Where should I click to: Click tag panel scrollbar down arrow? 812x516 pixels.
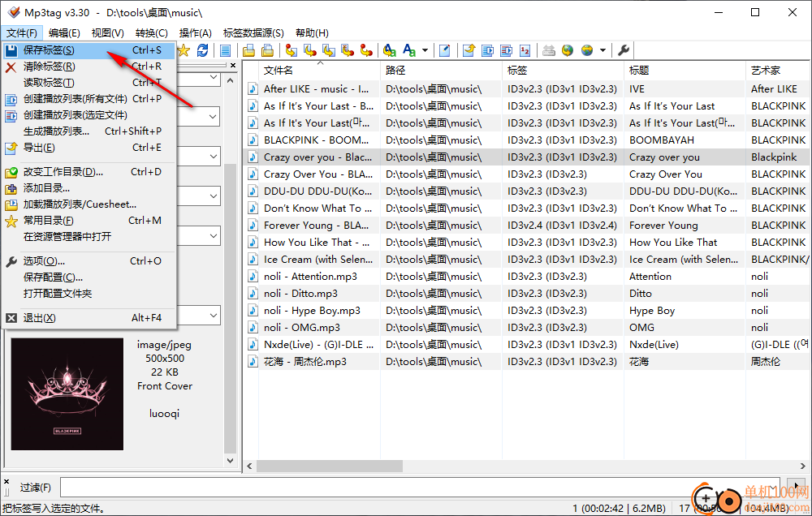(x=231, y=461)
